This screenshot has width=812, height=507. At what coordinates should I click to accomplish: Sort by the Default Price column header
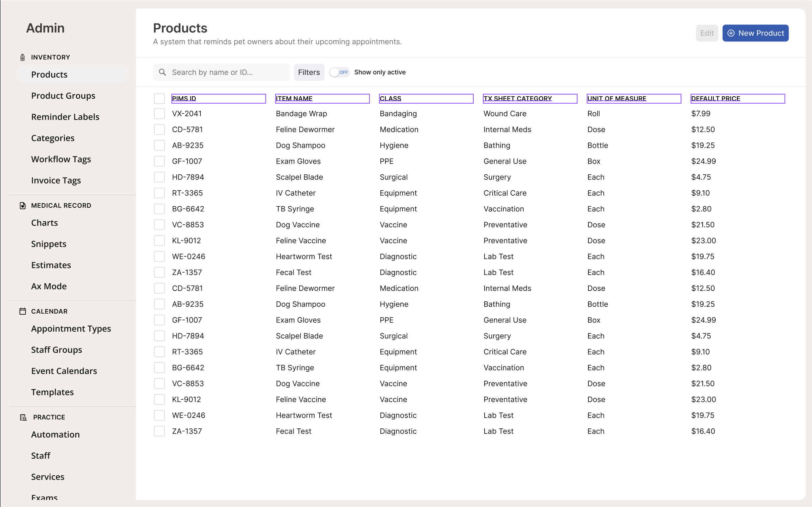(715, 99)
